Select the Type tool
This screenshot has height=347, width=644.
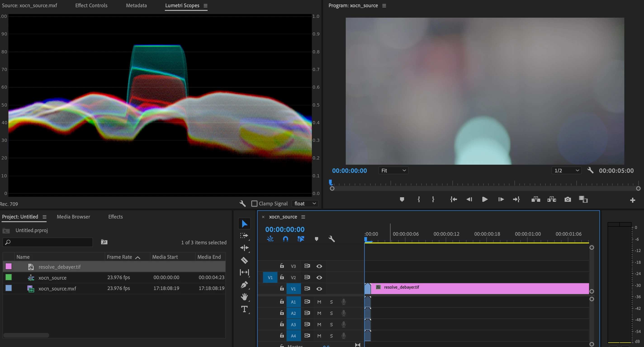point(244,309)
